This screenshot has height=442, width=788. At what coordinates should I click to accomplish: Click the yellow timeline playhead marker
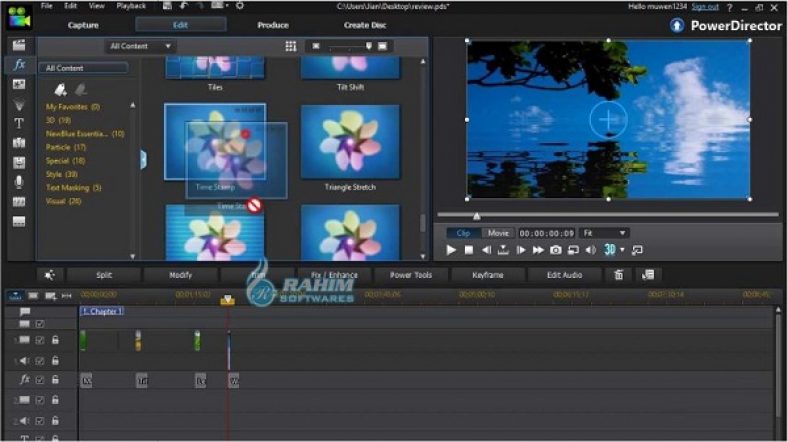tap(228, 300)
